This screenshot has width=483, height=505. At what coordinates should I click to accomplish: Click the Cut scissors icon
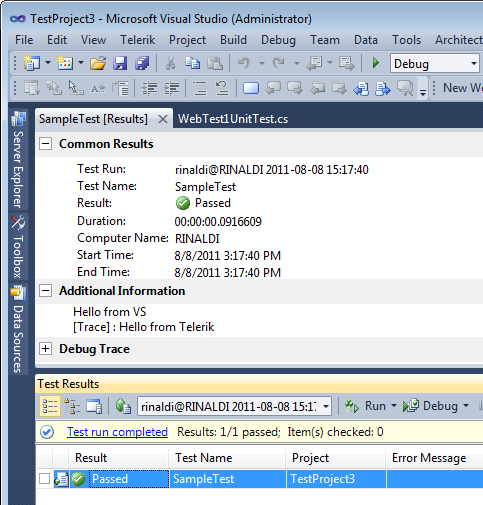tap(170, 63)
